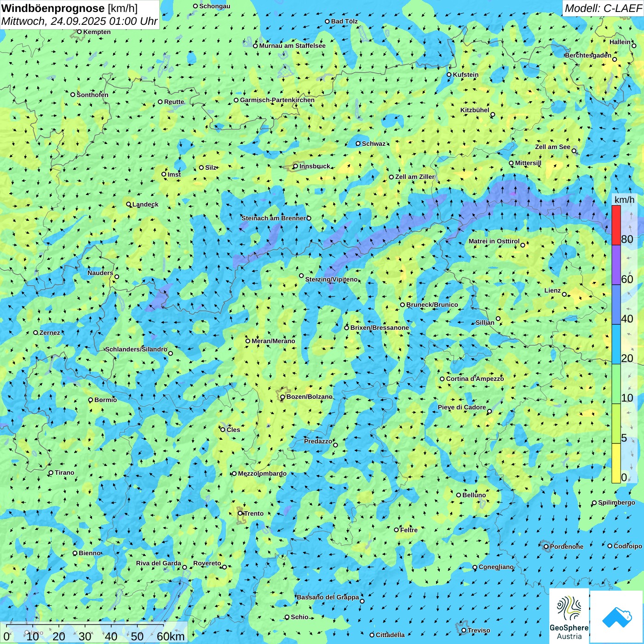Click the Sillian label

pyautogui.click(x=485, y=322)
